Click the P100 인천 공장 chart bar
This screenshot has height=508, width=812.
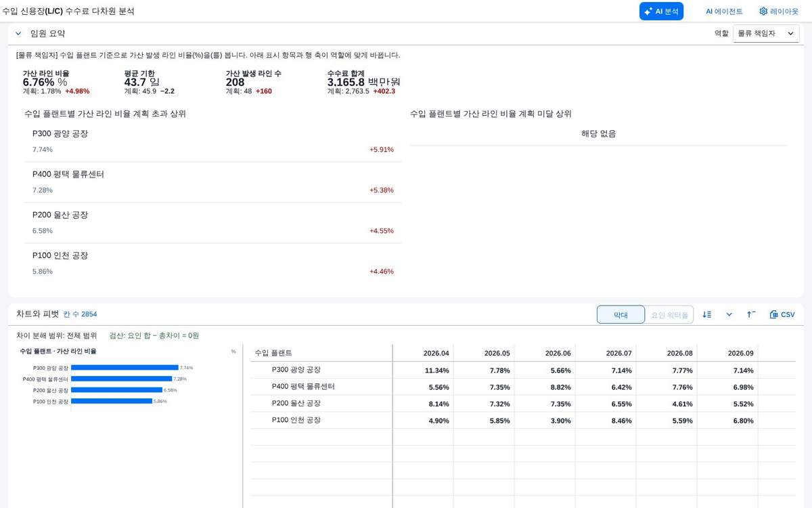pyautogui.click(x=112, y=401)
